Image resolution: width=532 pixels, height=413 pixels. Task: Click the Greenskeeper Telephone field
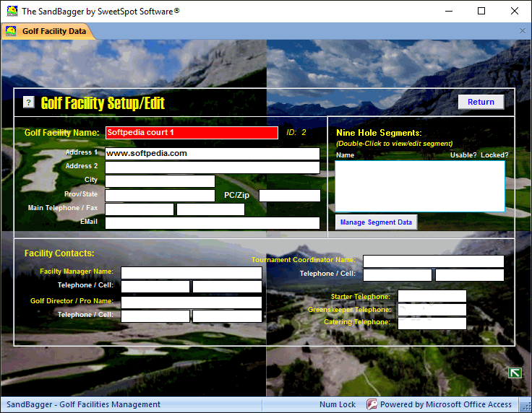point(432,310)
